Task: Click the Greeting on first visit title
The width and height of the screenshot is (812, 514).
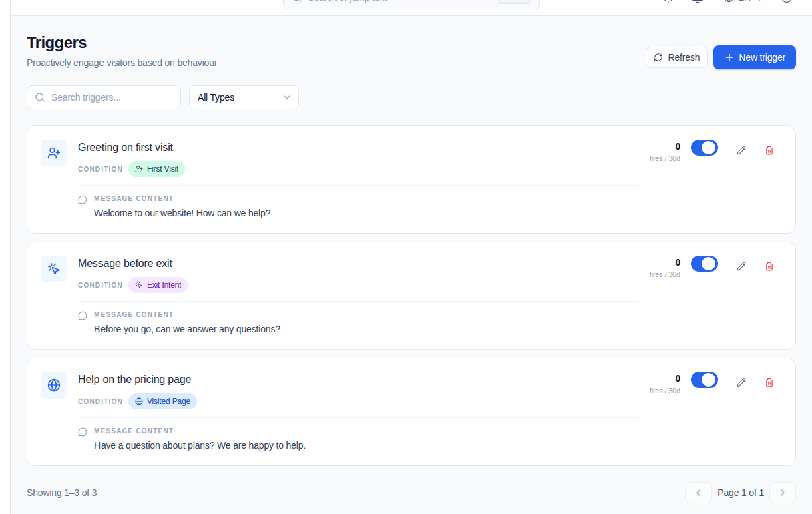Action: (x=126, y=147)
